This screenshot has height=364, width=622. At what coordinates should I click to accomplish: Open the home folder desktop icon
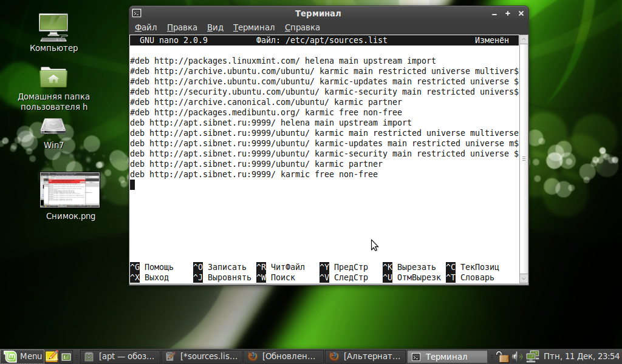coord(53,89)
